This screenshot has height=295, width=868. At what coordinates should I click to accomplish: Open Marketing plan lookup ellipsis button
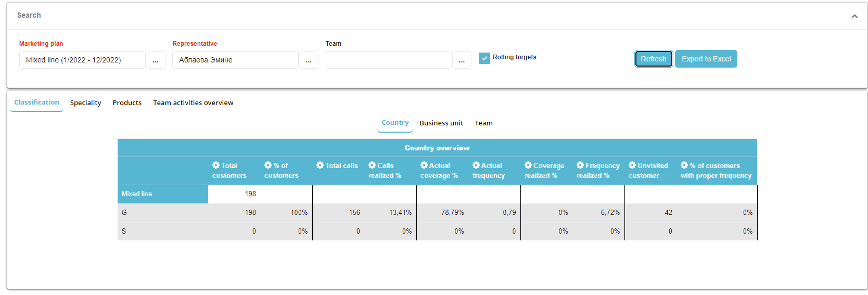click(x=156, y=60)
